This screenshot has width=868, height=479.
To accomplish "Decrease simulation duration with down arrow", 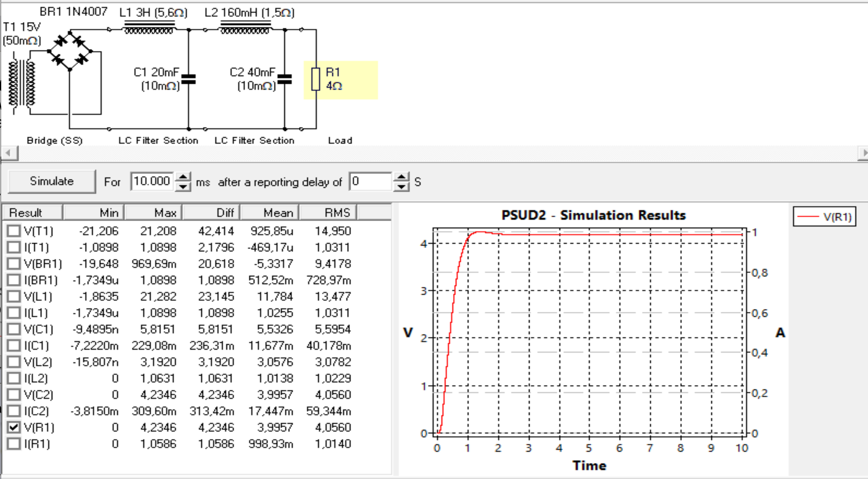I will point(183,186).
